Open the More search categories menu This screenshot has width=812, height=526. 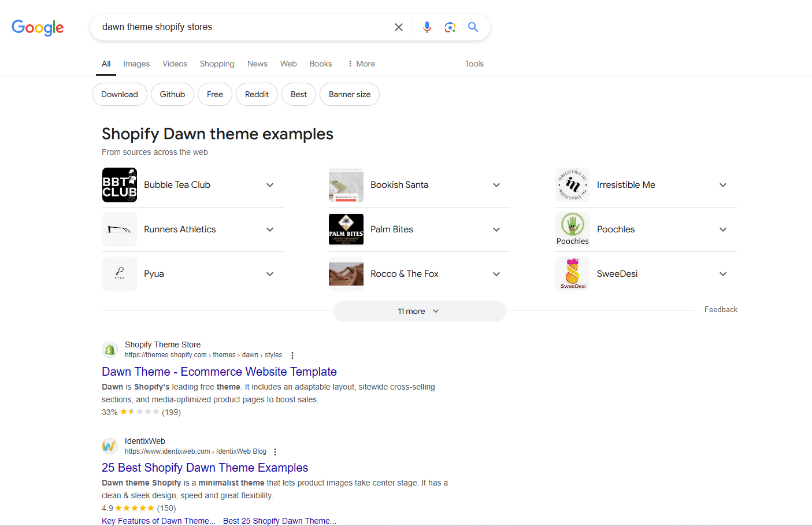click(x=361, y=64)
